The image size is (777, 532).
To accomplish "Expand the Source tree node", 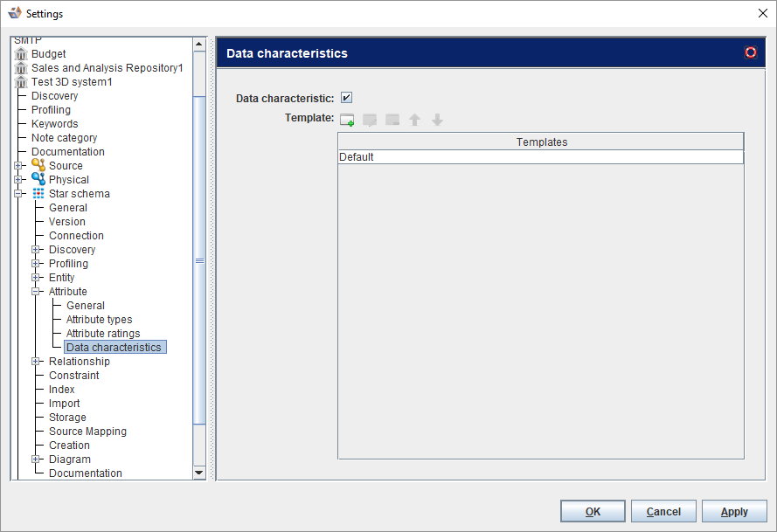I will tap(17, 165).
